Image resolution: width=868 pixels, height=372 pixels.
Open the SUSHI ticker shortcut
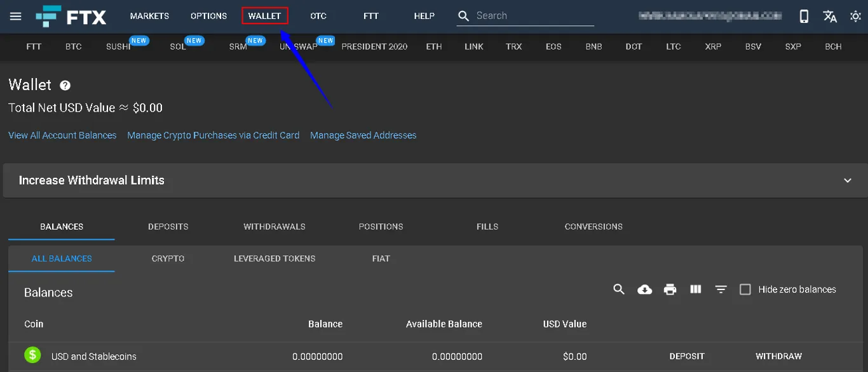pyautogui.click(x=118, y=46)
